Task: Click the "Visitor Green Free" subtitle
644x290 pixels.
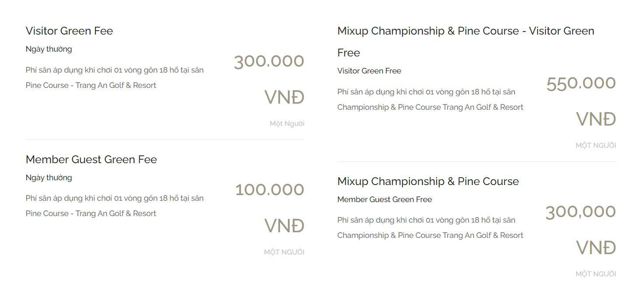Action: 369,71
